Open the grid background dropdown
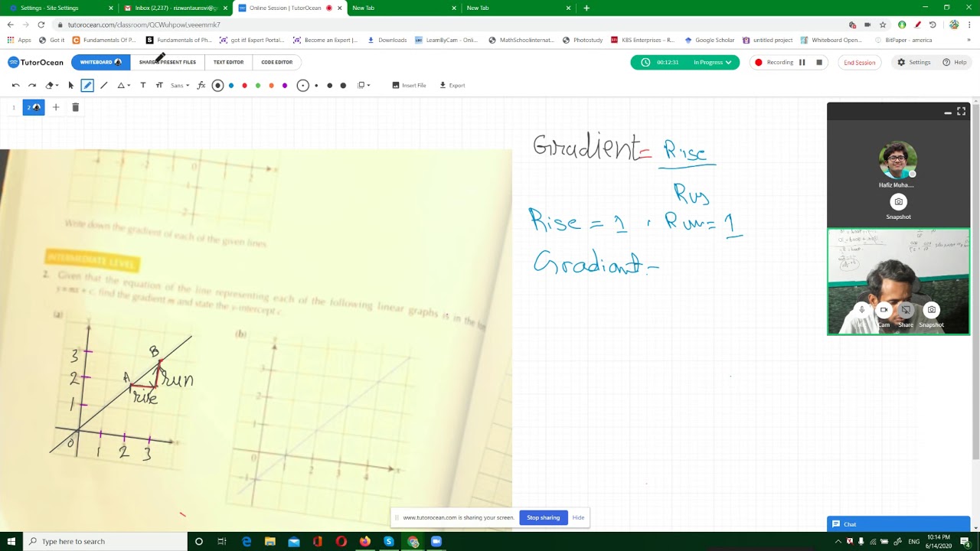 (x=364, y=85)
